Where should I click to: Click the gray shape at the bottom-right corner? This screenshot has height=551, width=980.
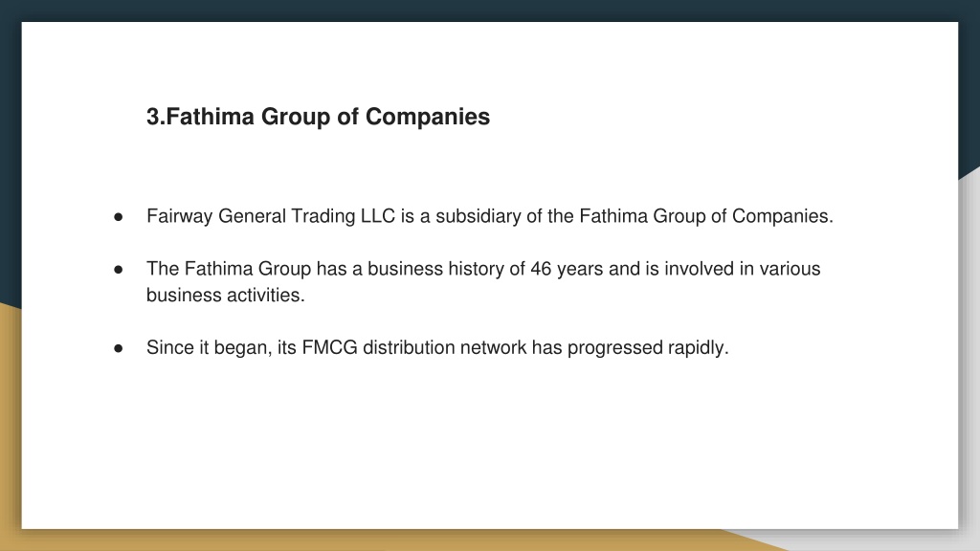tap(969, 375)
